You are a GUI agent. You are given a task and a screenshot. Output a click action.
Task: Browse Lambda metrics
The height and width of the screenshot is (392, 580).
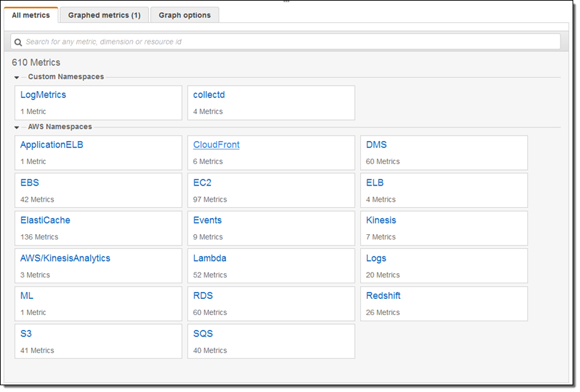coord(210,258)
